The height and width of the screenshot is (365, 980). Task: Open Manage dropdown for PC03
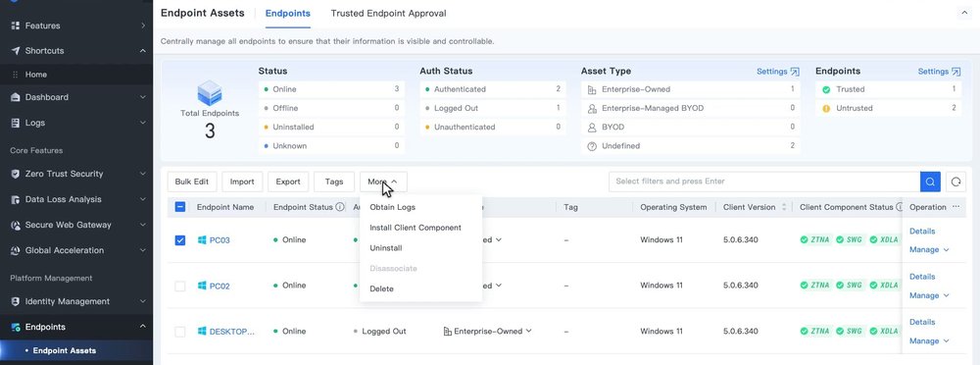[x=929, y=250]
